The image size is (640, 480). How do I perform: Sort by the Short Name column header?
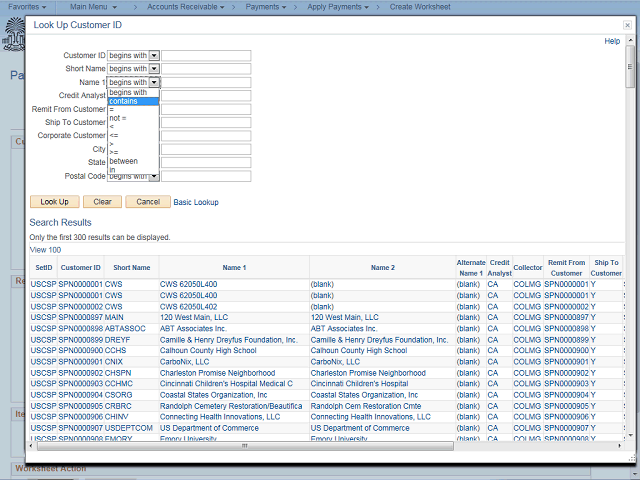pos(131,268)
